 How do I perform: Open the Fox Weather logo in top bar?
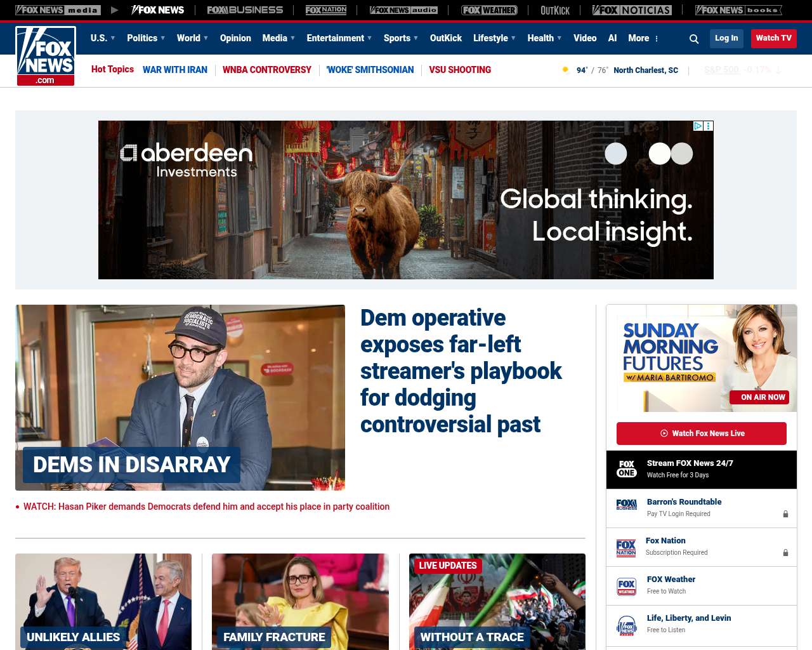489,10
